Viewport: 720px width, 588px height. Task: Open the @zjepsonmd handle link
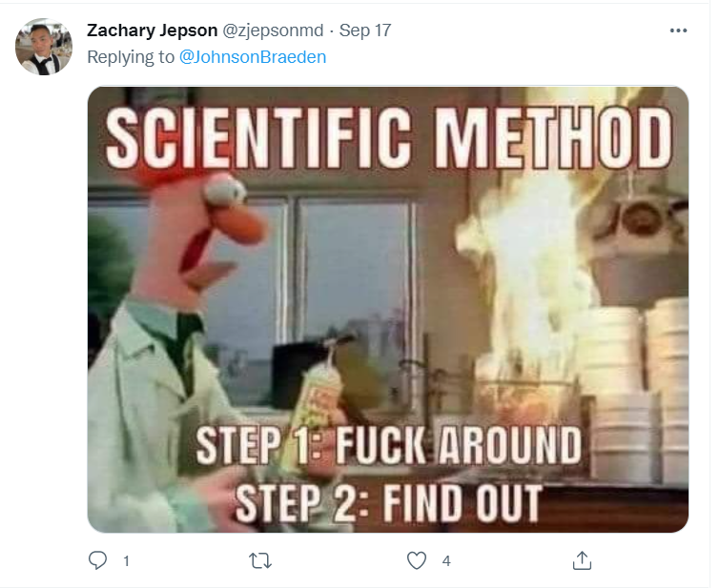[x=273, y=30]
